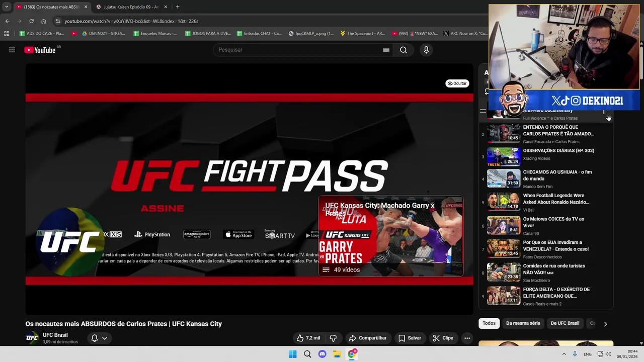The width and height of the screenshot is (644, 362).
Task: Show hidden system tray icons chevron
Action: (x=563, y=354)
